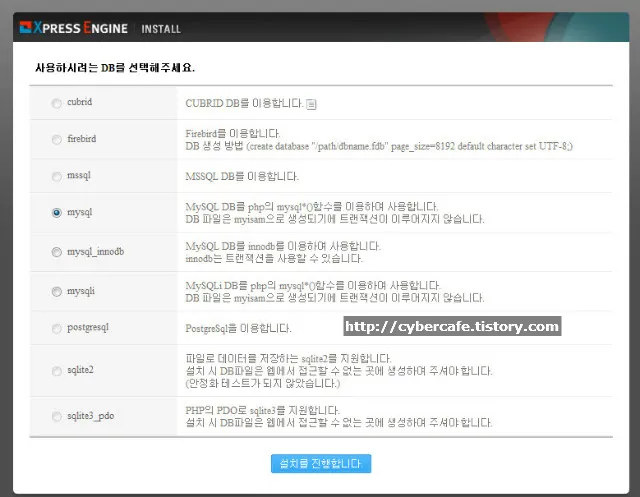Click the innodb transaction description text
Viewport: 640px width, 497px height.
(268, 258)
